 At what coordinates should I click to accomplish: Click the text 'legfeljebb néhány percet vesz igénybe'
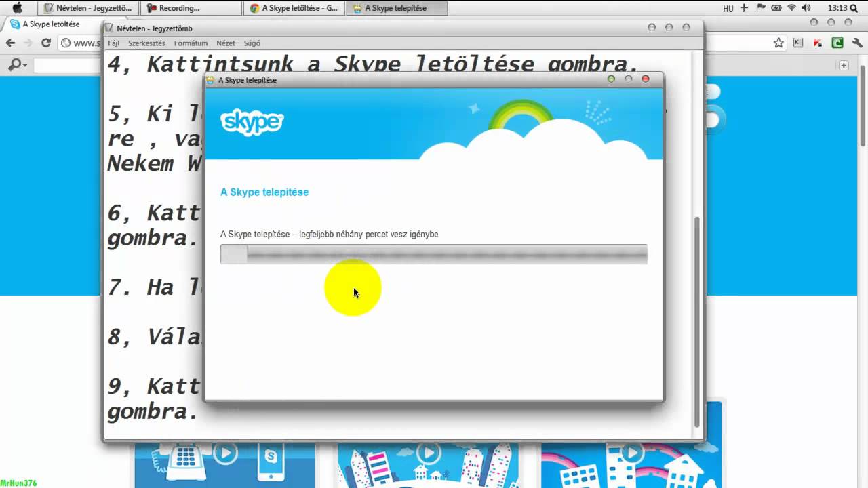point(369,235)
